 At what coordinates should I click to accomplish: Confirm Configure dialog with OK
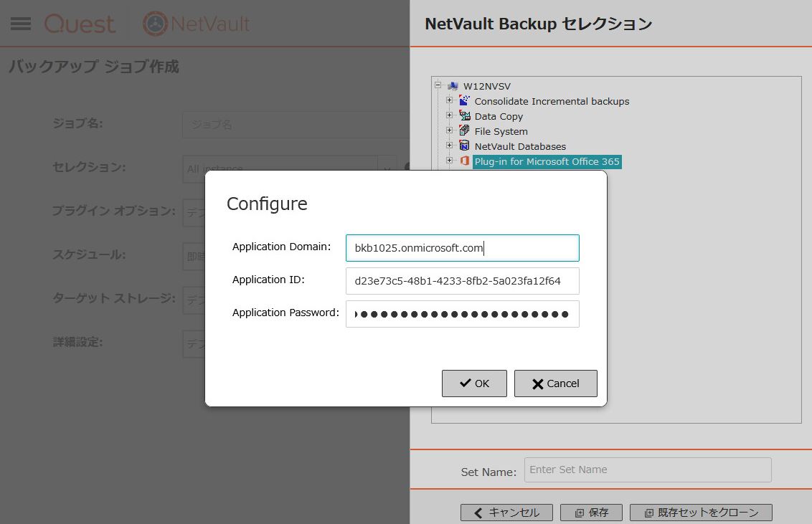click(x=474, y=384)
